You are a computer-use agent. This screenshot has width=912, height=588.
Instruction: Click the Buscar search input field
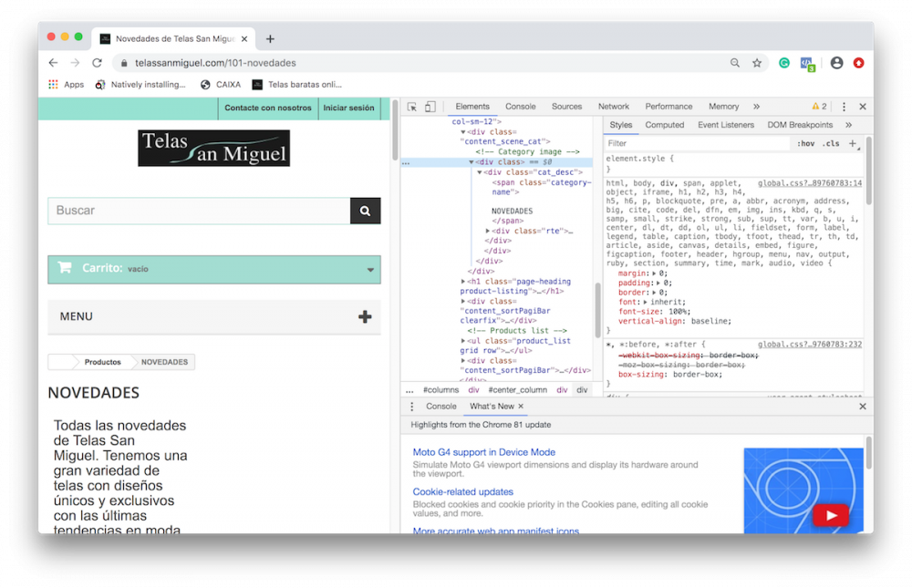click(199, 211)
